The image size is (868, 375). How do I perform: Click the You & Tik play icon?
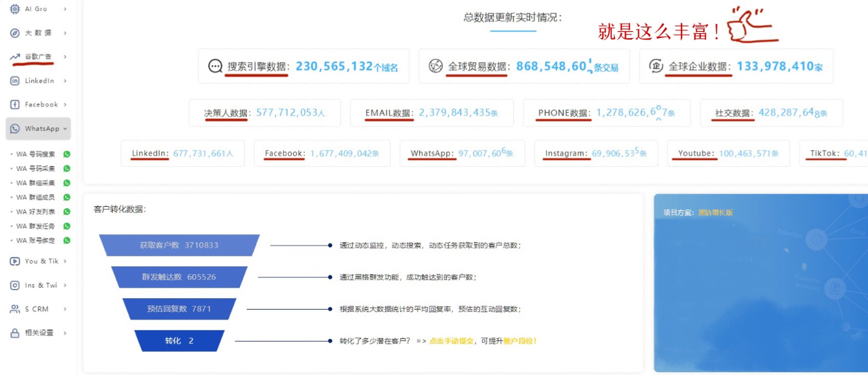click(x=15, y=261)
